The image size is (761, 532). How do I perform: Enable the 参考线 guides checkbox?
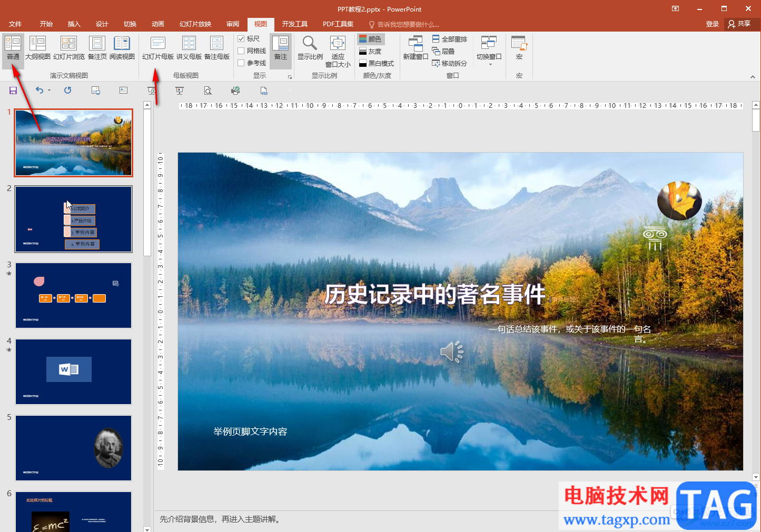click(x=241, y=63)
